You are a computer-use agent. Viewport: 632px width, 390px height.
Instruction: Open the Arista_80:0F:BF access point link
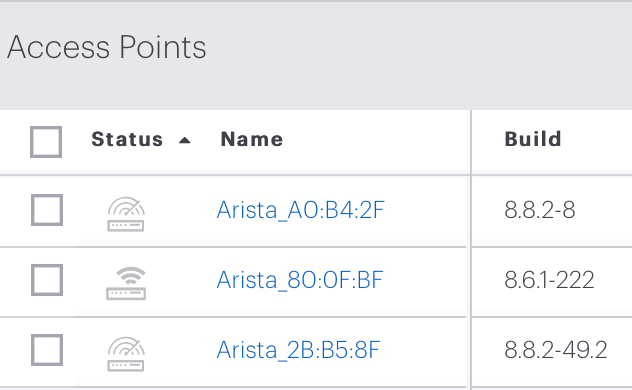click(x=299, y=280)
